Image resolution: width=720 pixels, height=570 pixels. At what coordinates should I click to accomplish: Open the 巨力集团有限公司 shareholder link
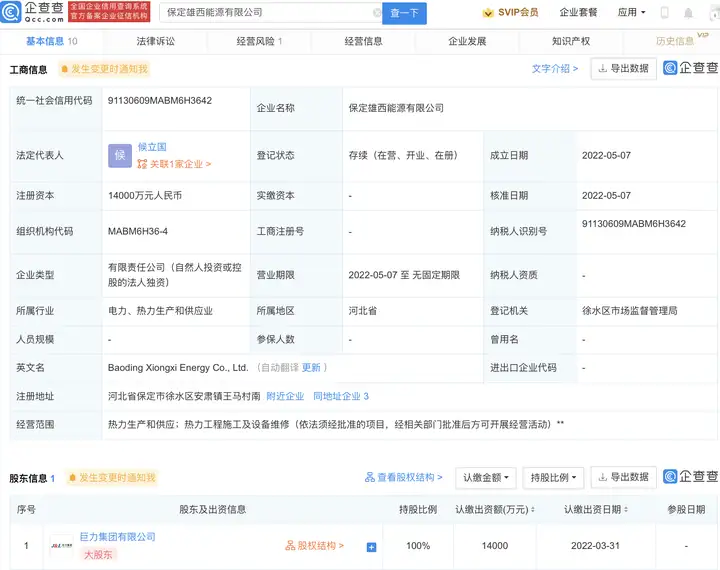[118, 536]
